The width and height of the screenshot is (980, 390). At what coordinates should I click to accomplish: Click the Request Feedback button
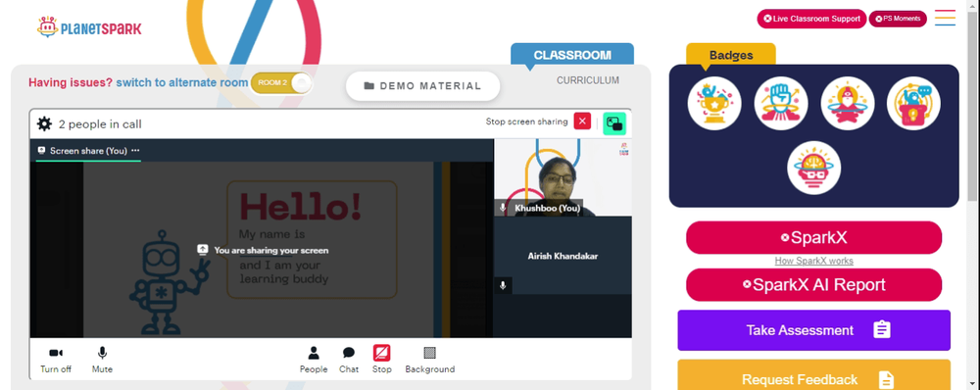click(x=813, y=376)
